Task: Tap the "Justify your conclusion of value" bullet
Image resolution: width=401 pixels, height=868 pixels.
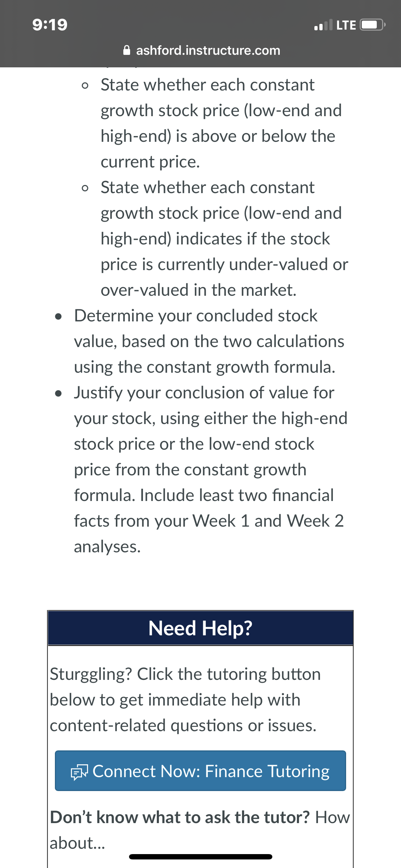Action: tap(210, 469)
